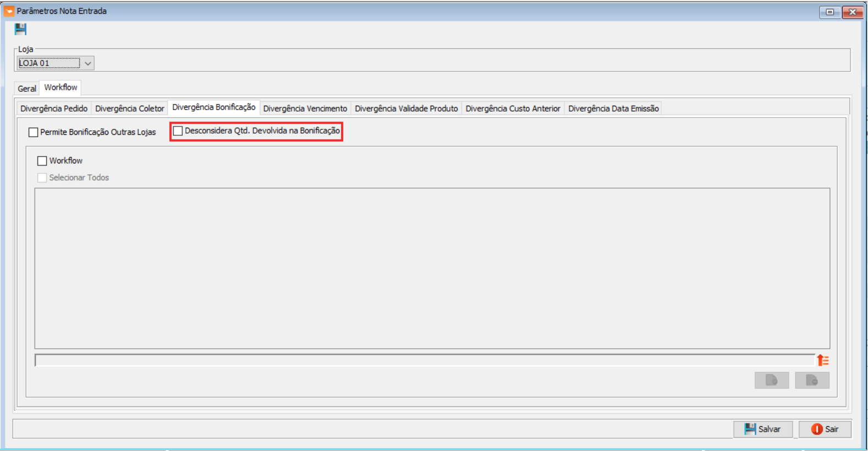The image size is (868, 451).
Task: Click the grayed add document icon button
Action: point(771,380)
